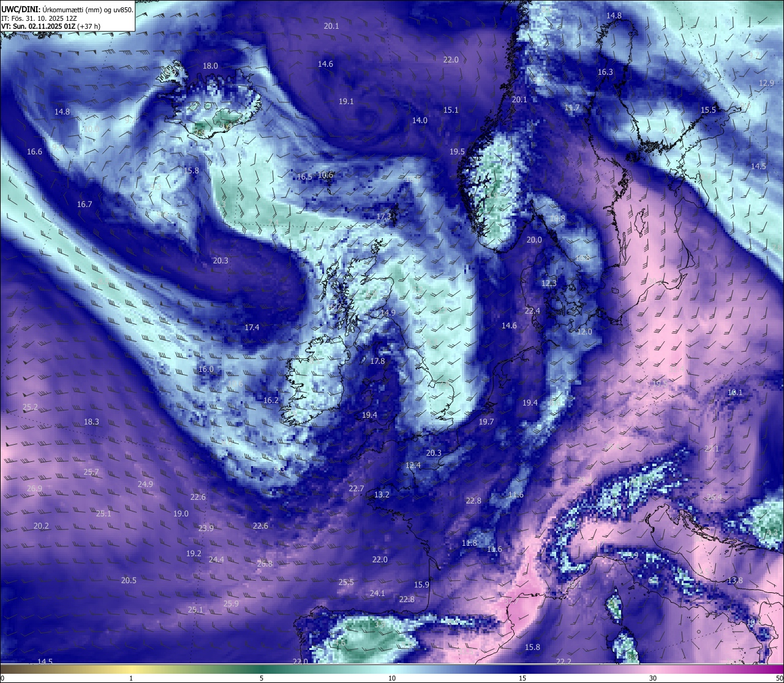Screen dimensions: 784x683
Task: Click the 14.0 map value
Action: pyautogui.click(x=420, y=120)
